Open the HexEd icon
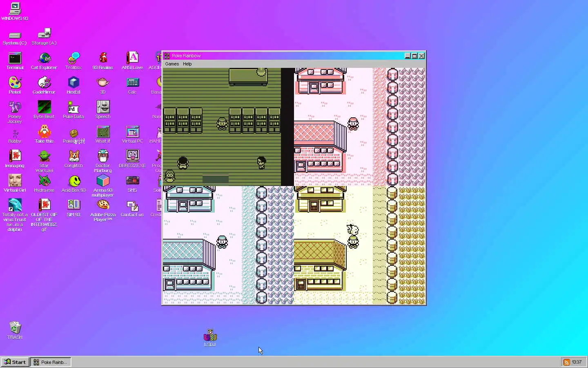 [73, 85]
